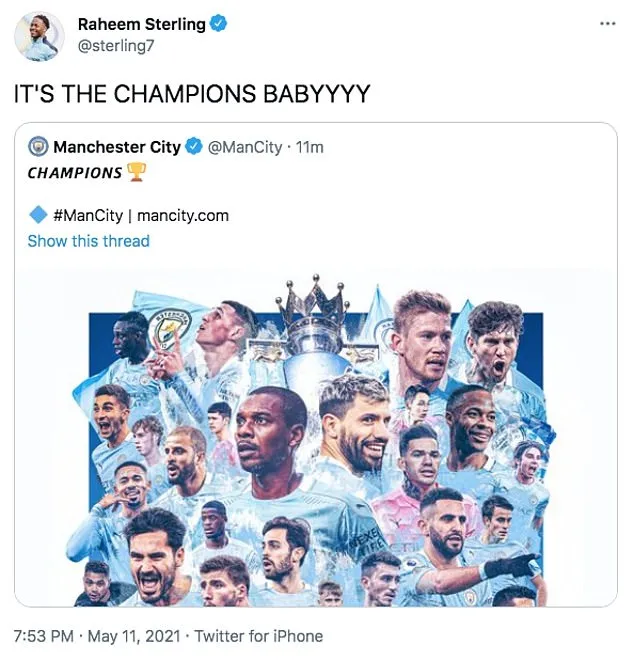The width and height of the screenshot is (634, 661).
Task: Open the tweet's three-dot more options menu
Action: 607,23
